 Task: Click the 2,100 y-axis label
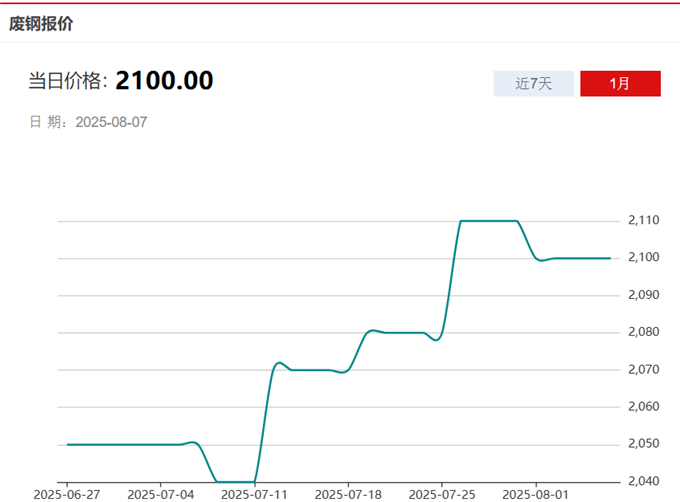[x=645, y=258]
